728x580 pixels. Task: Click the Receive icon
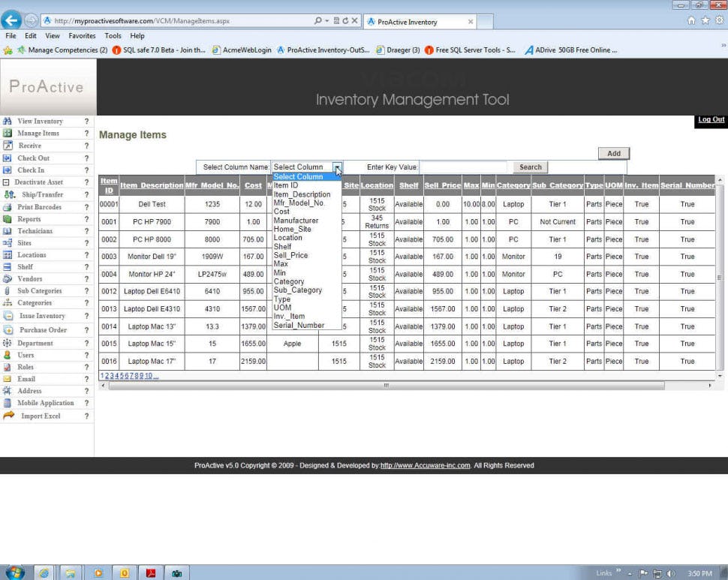coord(8,146)
